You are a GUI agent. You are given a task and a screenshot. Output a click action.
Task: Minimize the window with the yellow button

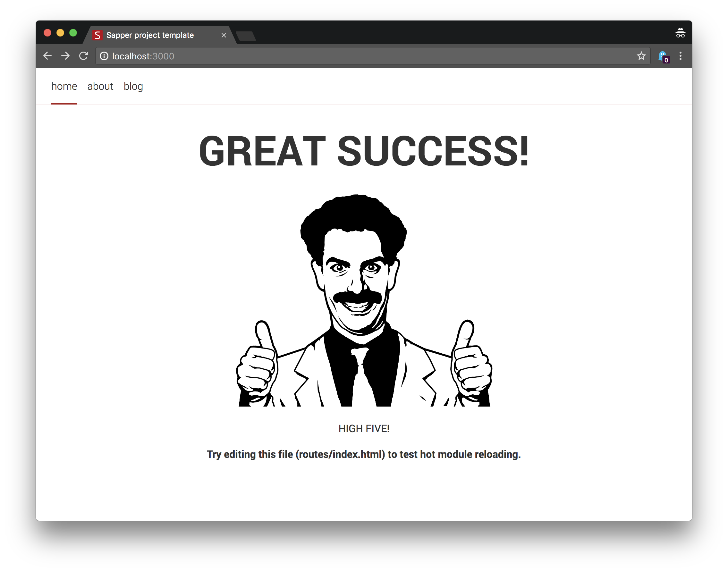pyautogui.click(x=60, y=33)
